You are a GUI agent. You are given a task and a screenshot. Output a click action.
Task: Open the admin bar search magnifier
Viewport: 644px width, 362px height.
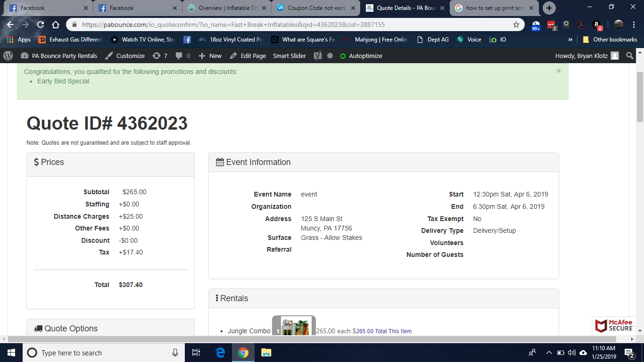[x=630, y=56]
